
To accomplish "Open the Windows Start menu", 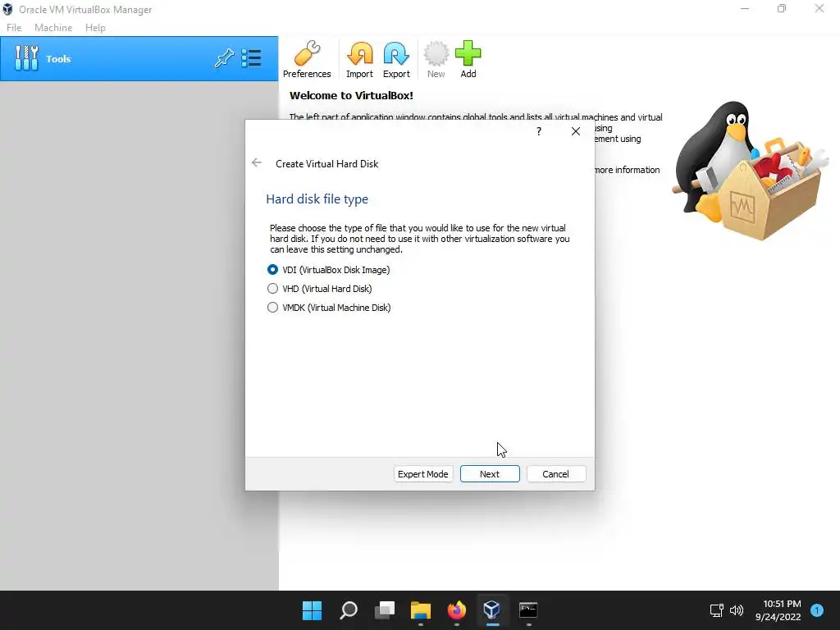I will (x=312, y=610).
